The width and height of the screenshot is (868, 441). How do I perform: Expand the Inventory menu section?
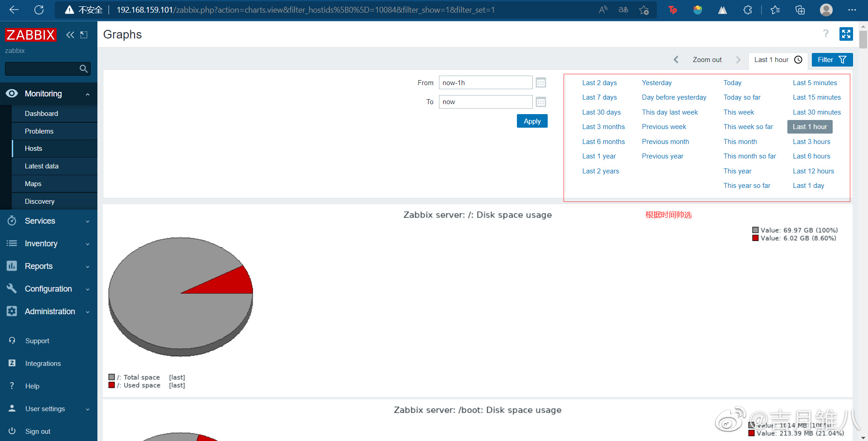tap(87, 244)
